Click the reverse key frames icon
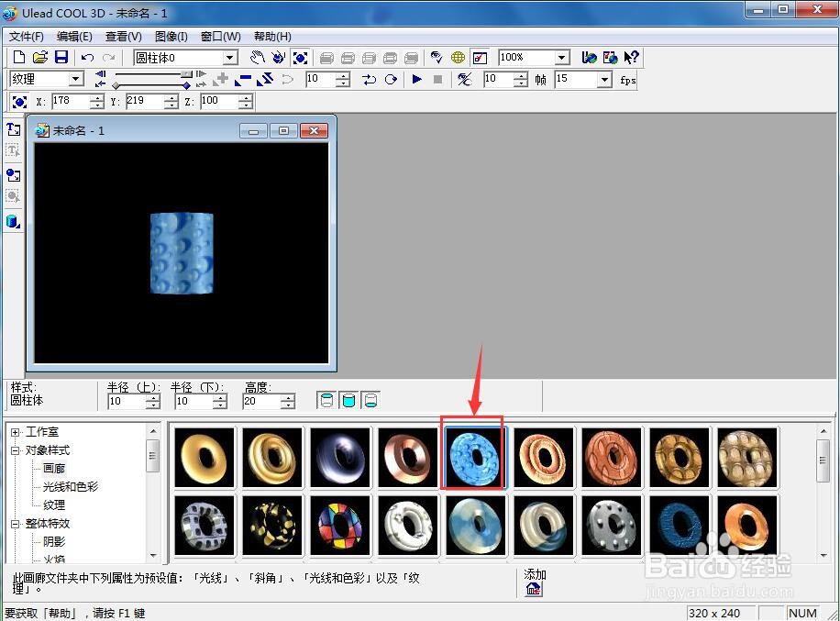 pyautogui.click(x=265, y=80)
